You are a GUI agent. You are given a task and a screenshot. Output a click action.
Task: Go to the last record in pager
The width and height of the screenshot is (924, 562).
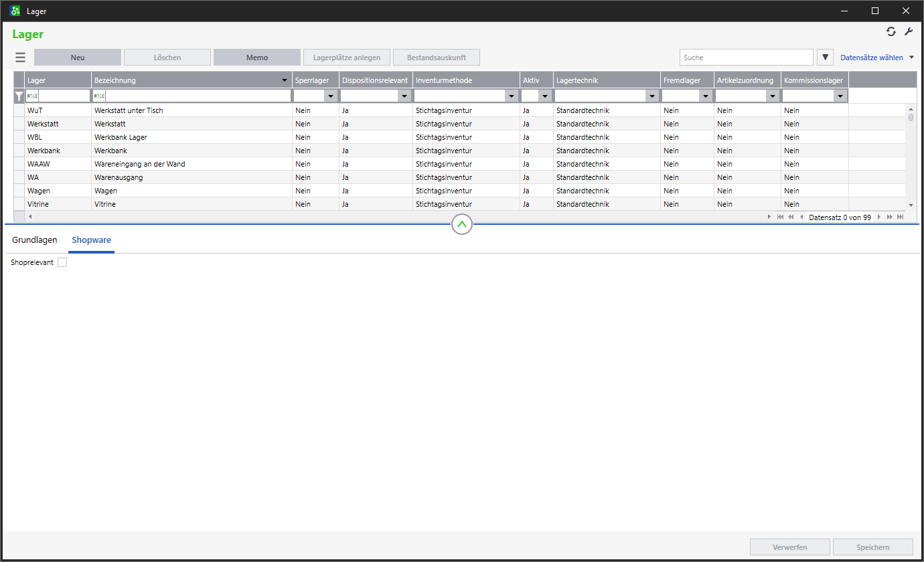901,217
